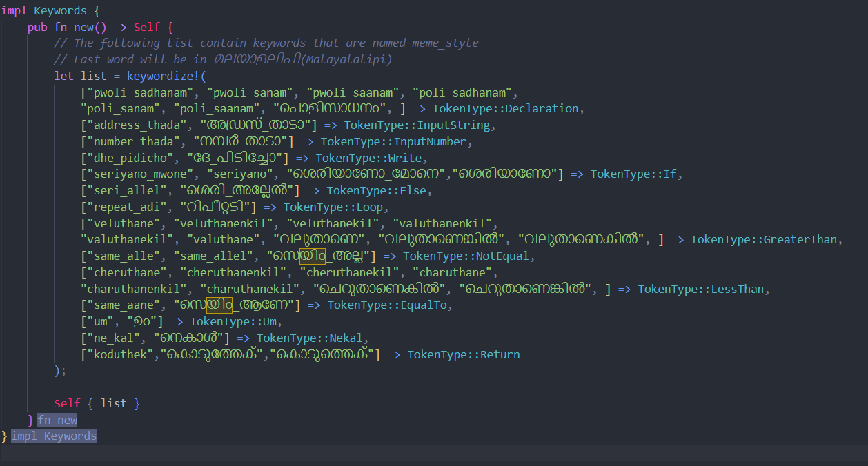Click the TokenType::NotEqual variant

466,256
